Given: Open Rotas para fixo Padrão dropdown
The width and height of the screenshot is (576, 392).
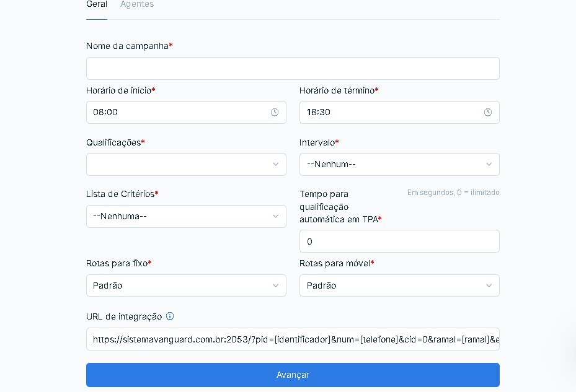Looking at the screenshot, I should tap(186, 285).
